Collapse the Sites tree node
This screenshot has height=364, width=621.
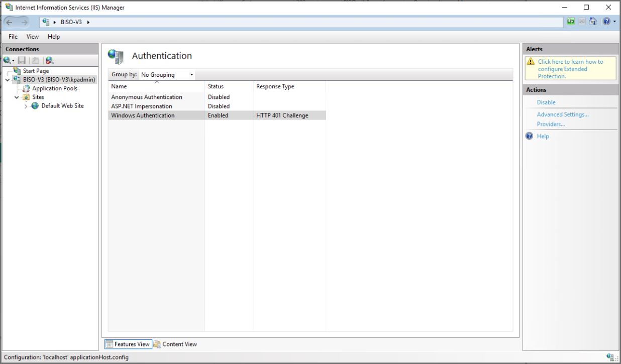click(x=17, y=97)
